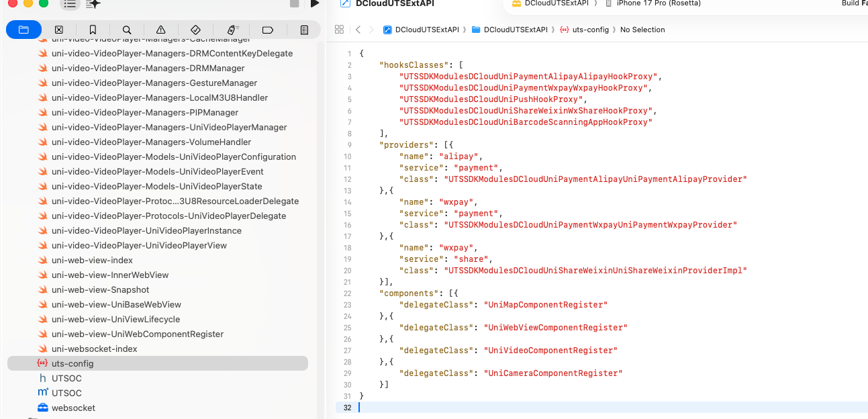Screen dimensions: 868x419
Task: Open the related items grid menu
Action: click(339, 30)
